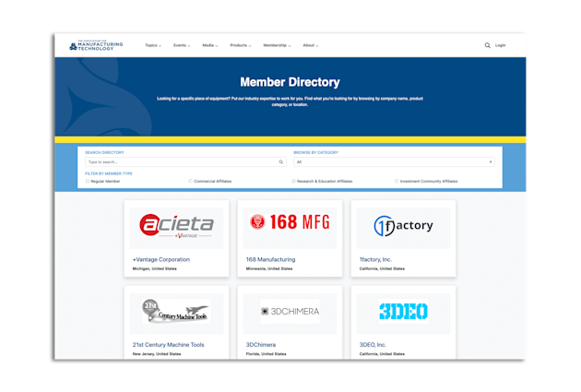Viewport: 581px width, 392px height.
Task: Click the 3DEO logo thumbnail
Action: tap(403, 311)
